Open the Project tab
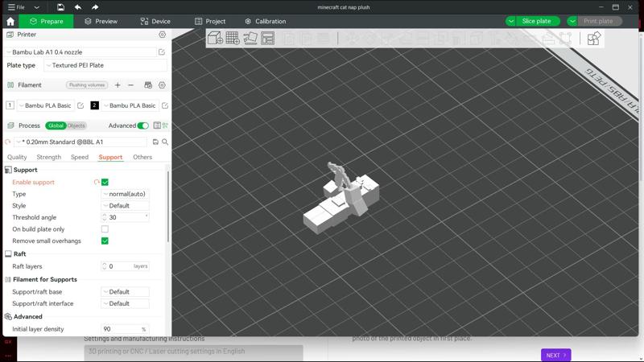The width and height of the screenshot is (644, 362). [210, 22]
